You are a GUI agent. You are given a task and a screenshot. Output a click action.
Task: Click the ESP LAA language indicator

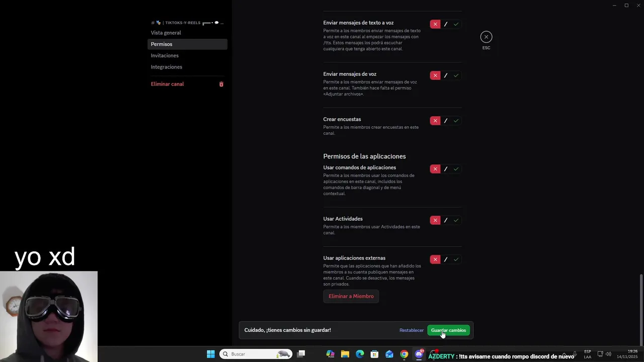588,354
